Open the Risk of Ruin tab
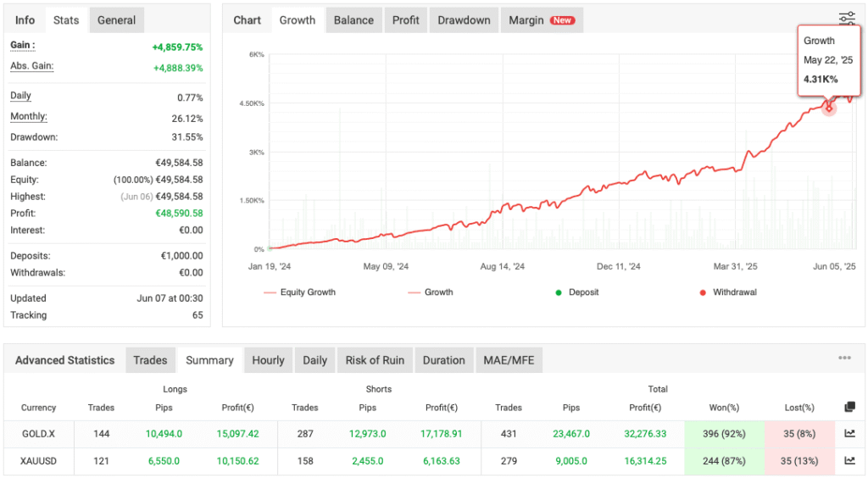 [375, 360]
